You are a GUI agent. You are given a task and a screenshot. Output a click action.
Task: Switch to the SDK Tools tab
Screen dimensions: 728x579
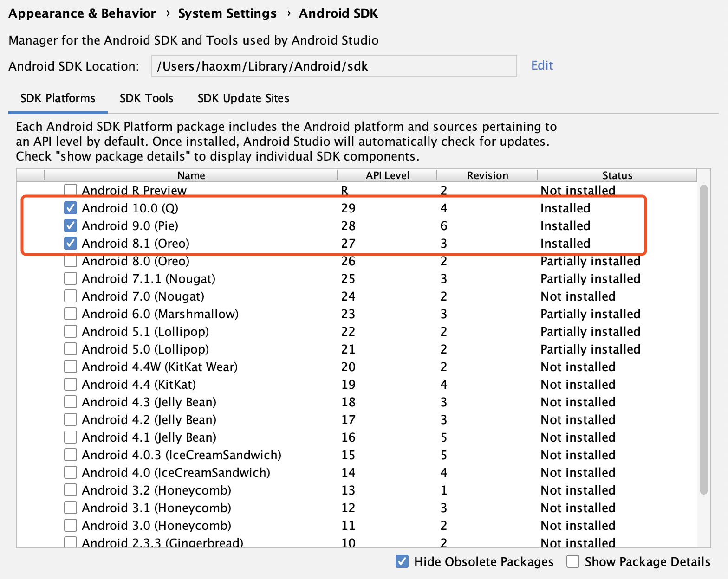click(146, 98)
